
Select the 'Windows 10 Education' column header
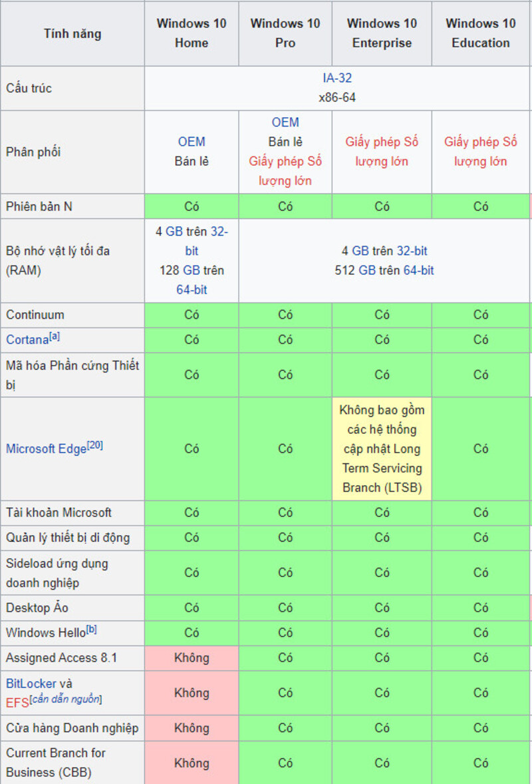pos(481,33)
